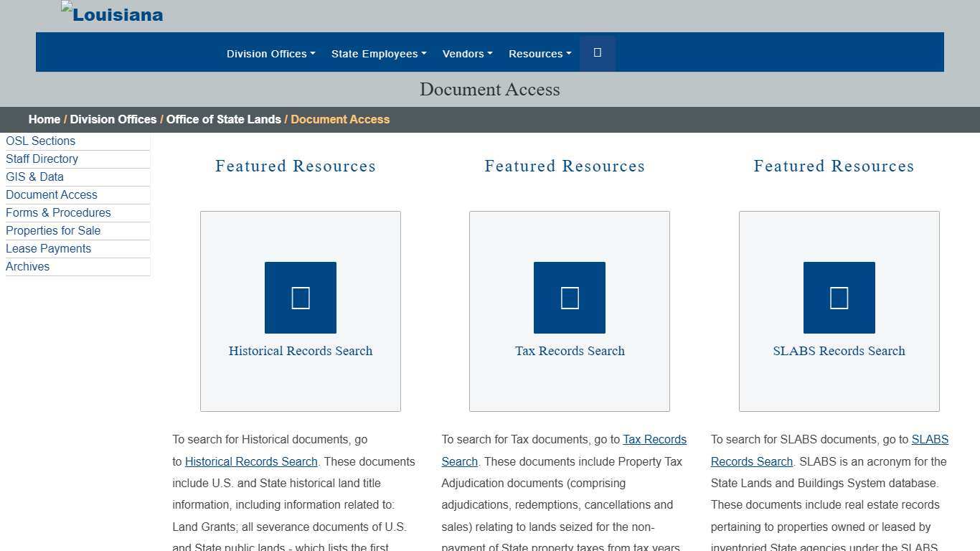Screen dimensions: 980x551
Task: Open the Historical Records Search text link
Action: click(x=250, y=461)
